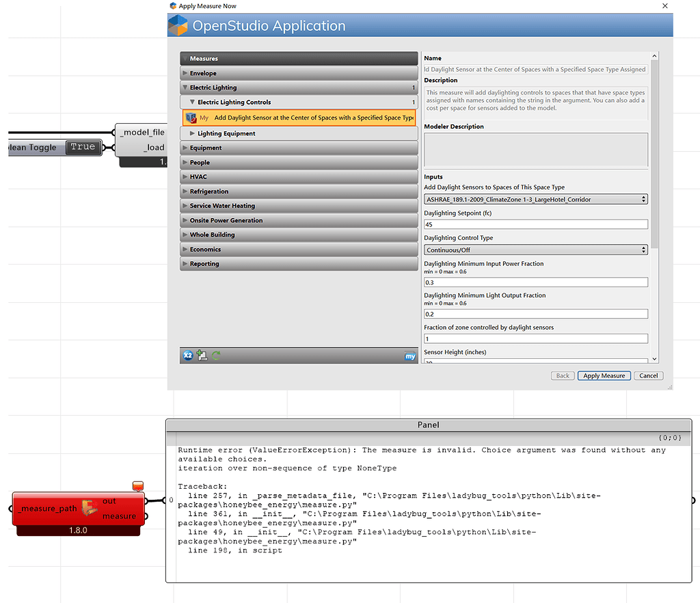Image resolution: width=700 pixels, height=603 pixels.
Task: Click the 1.8.0 version label
Action: coord(78,531)
